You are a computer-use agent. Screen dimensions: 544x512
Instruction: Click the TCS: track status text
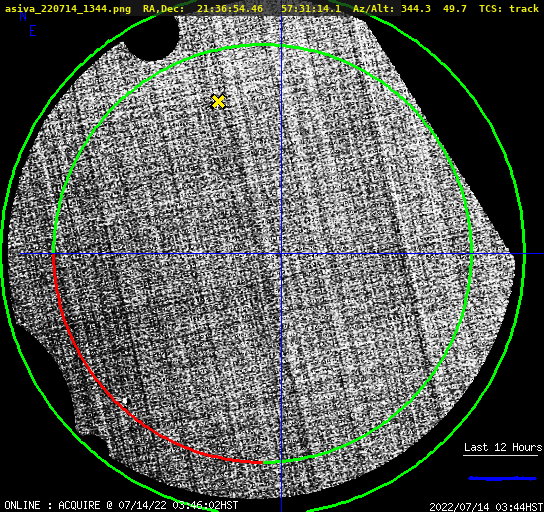tap(509, 9)
